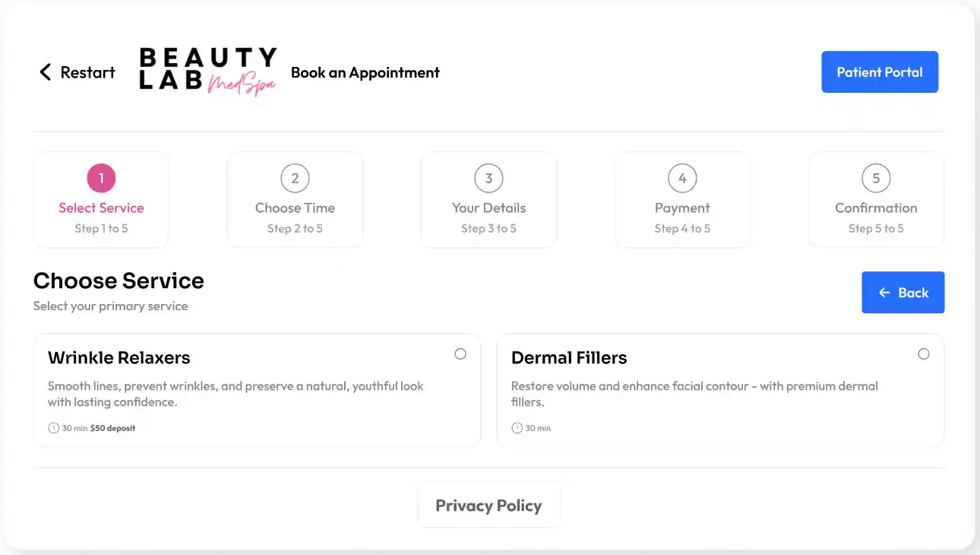This screenshot has height=555, width=980.
Task: Go to the Choose Time step
Action: click(x=295, y=208)
